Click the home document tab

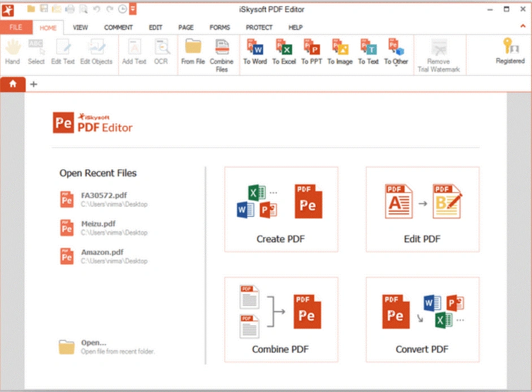[13, 84]
